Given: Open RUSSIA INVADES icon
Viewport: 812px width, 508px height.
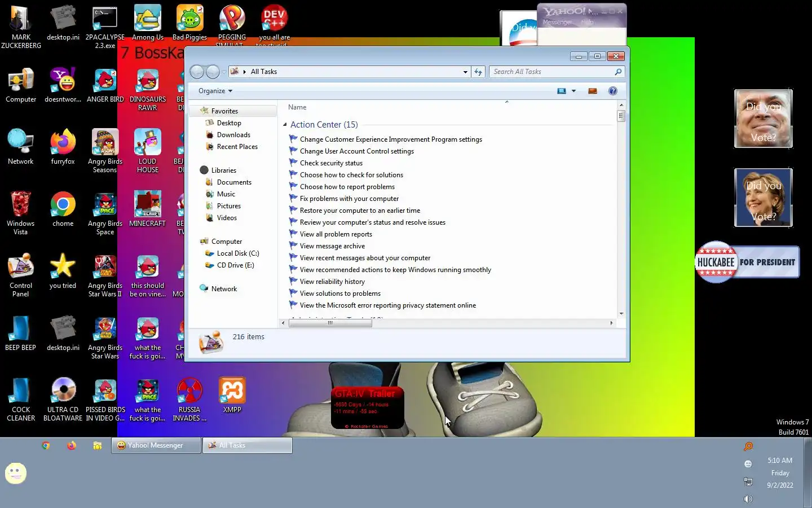Looking at the screenshot, I should [x=189, y=400].
